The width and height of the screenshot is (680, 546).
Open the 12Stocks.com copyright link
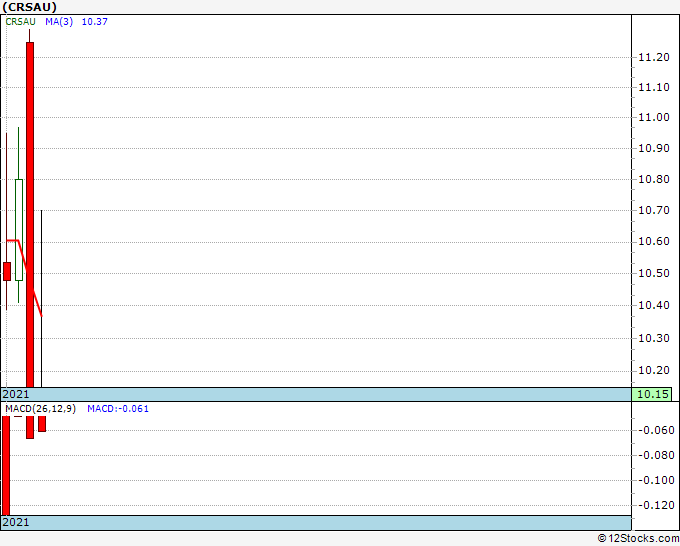click(638, 538)
